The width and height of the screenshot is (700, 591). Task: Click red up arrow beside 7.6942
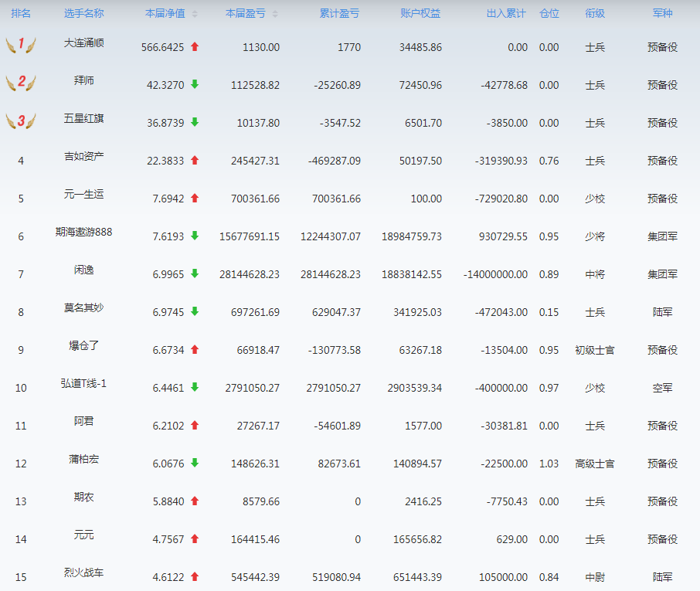click(195, 199)
